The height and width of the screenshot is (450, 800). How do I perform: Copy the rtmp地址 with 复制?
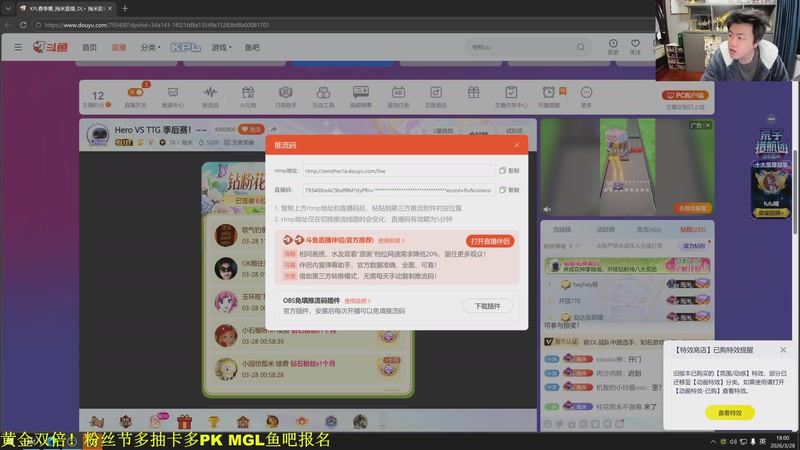[x=509, y=170]
